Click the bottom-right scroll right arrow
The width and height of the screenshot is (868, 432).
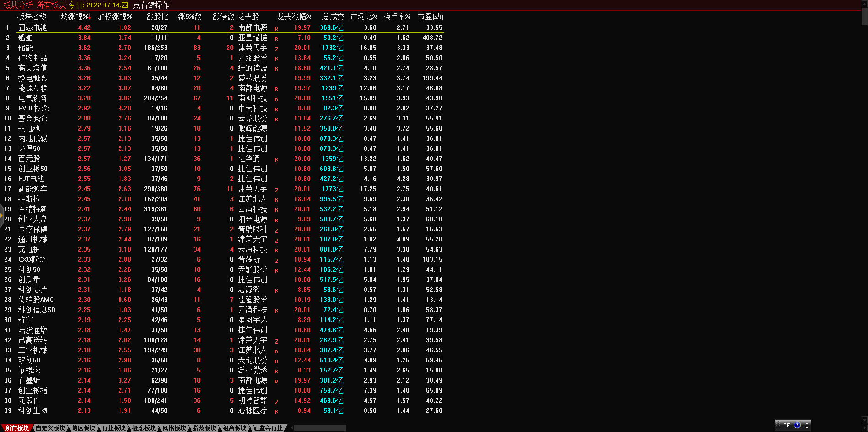pos(864,428)
